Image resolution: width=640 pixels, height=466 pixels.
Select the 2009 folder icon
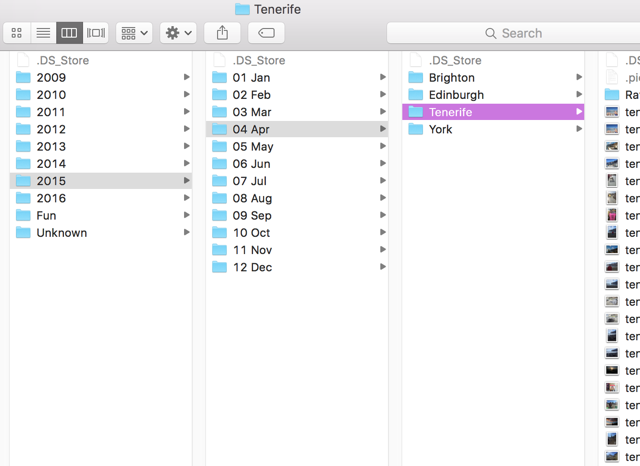(x=23, y=77)
